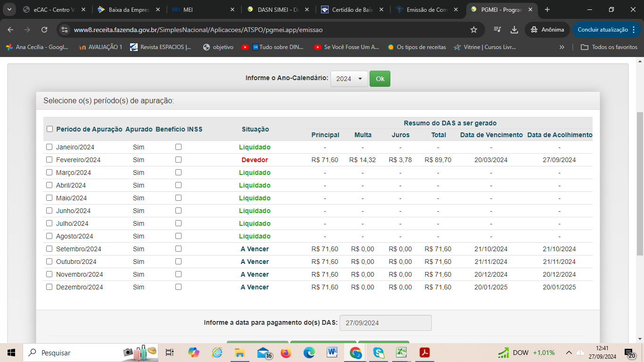This screenshot has width=644, height=362.
Task: Click the page vertical scrollbar
Action: click(640, 184)
